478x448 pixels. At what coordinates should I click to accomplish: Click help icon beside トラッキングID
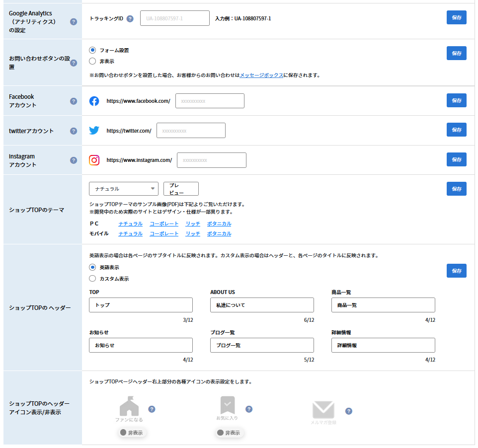(130, 18)
